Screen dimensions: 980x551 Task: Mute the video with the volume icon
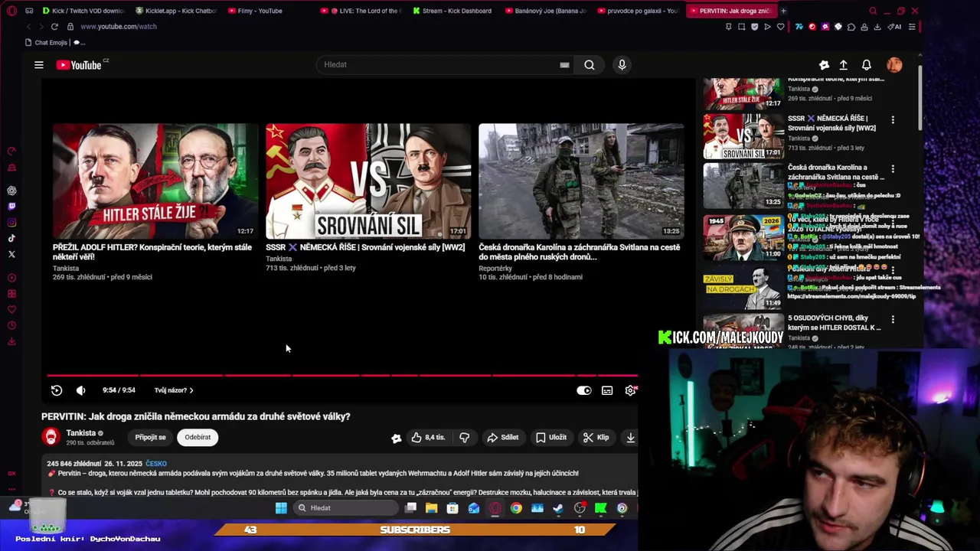coord(81,390)
